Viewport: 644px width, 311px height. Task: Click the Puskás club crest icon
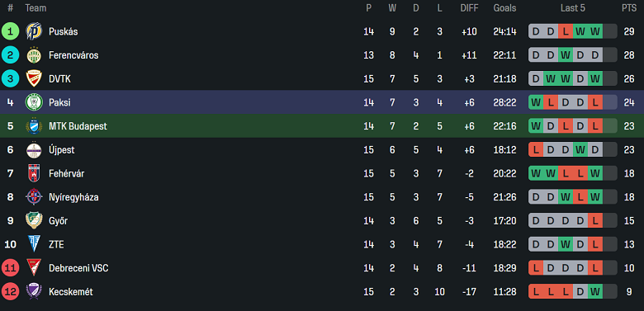(34, 31)
